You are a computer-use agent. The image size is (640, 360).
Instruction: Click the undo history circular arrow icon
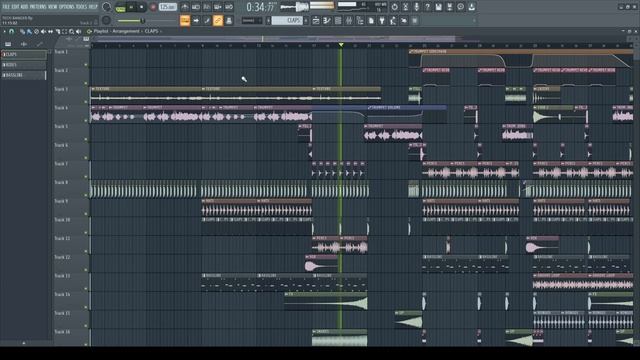[x=394, y=7]
